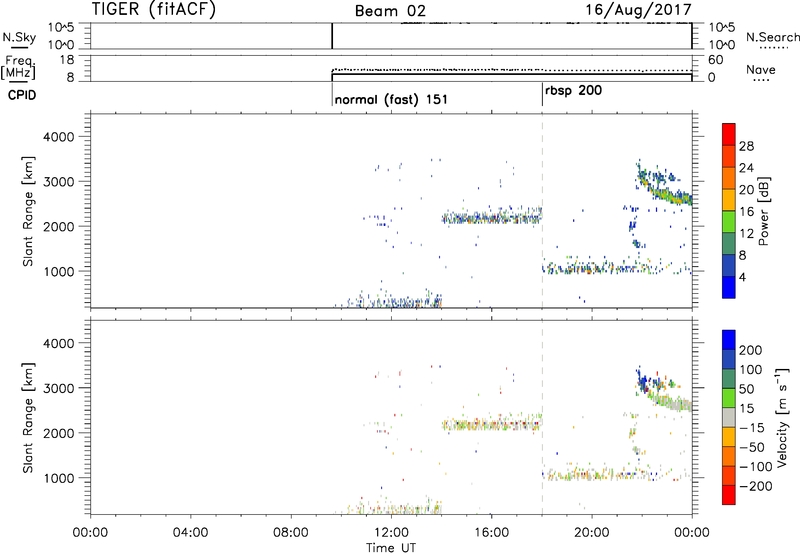Click the 'TIGER (fitACF)' plot title
Viewport: 800px width, 554px height.
[154, 9]
